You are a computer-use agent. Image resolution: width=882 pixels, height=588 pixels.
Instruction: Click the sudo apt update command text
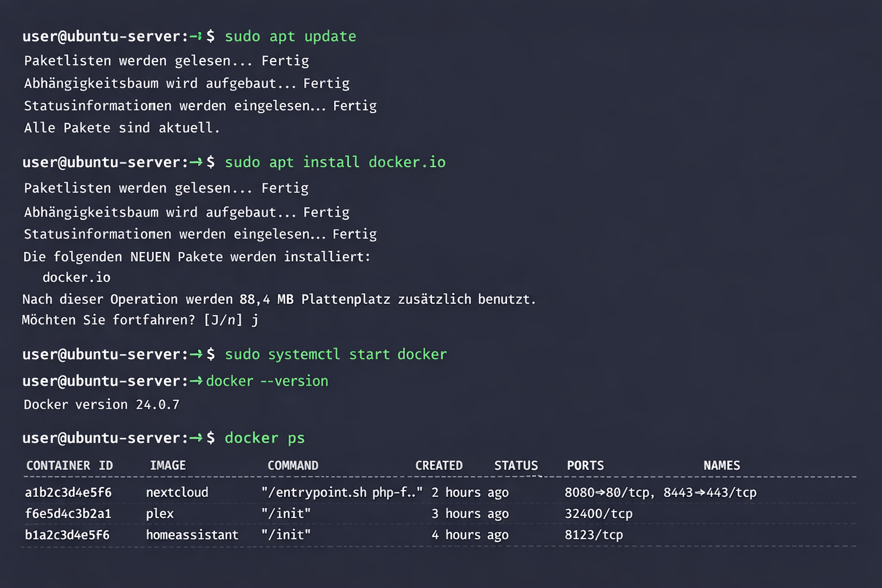pos(290,36)
